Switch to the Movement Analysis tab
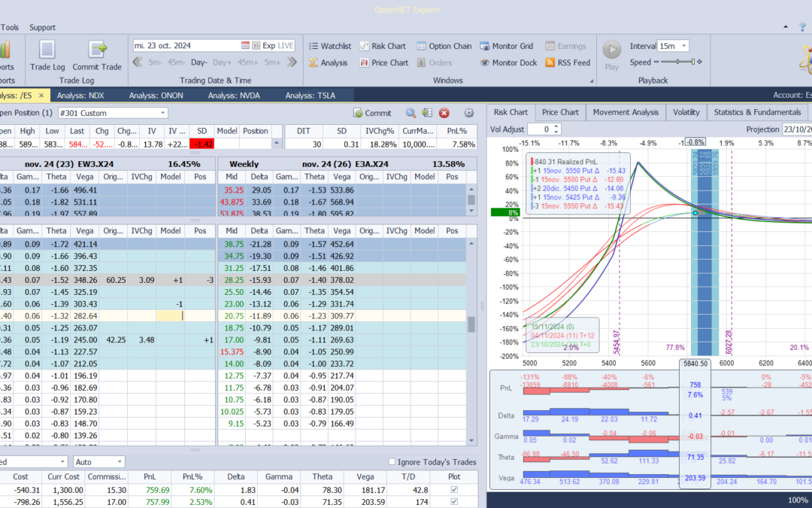This screenshot has width=812, height=508. tap(626, 112)
